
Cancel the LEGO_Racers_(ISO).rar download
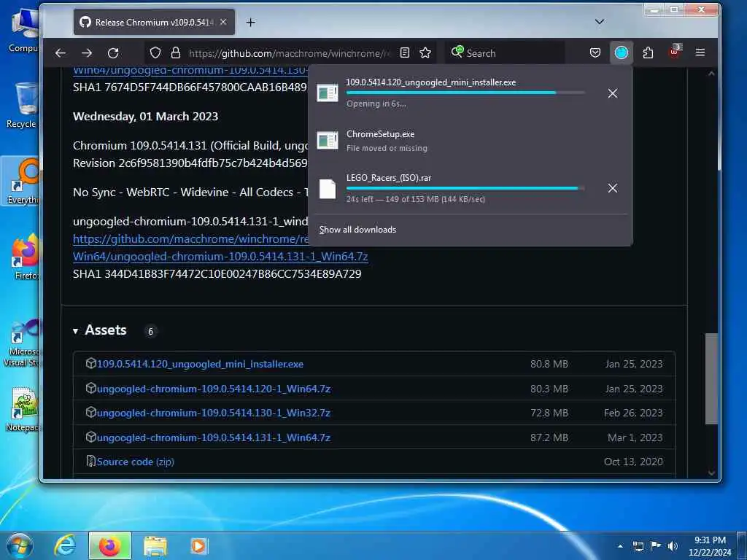613,188
